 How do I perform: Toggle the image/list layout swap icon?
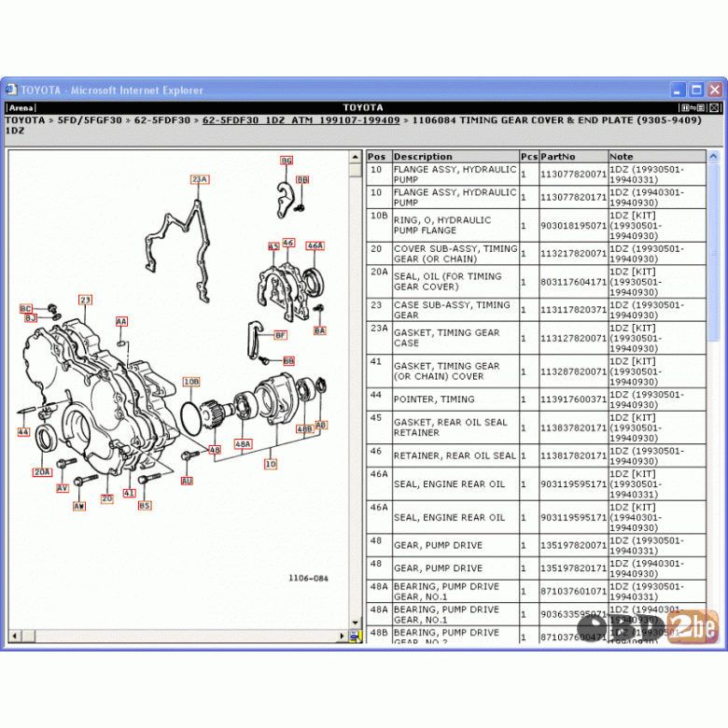pos(693,107)
